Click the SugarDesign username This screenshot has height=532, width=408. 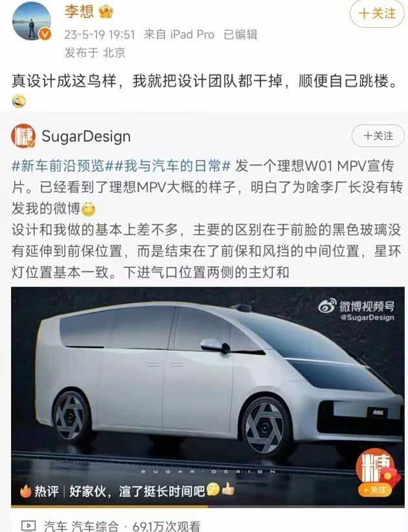pyautogui.click(x=86, y=136)
